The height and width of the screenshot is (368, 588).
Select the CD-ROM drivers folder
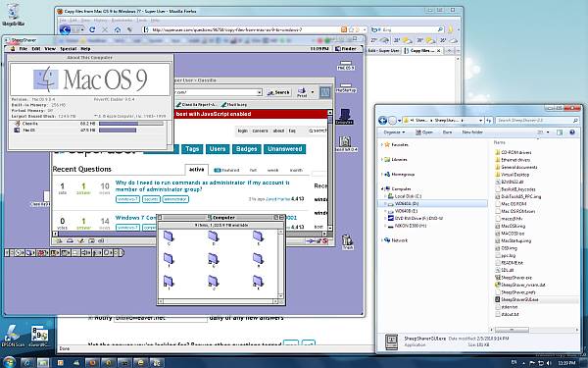click(513, 152)
